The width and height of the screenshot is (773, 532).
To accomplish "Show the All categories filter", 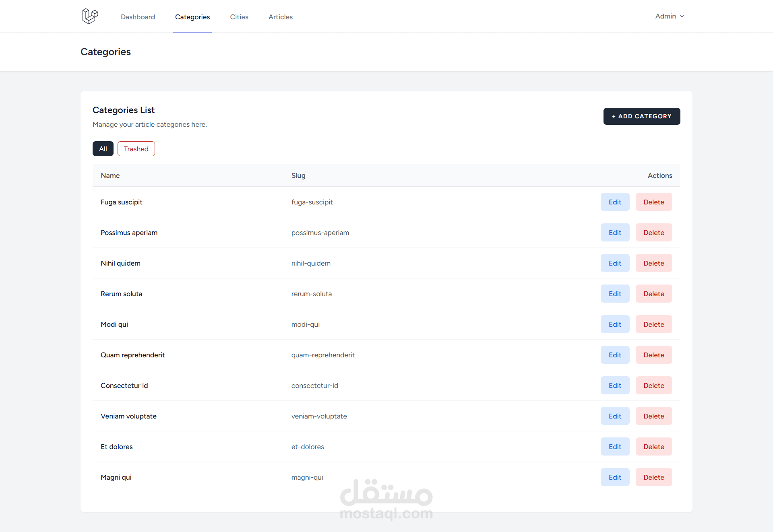I will click(103, 149).
